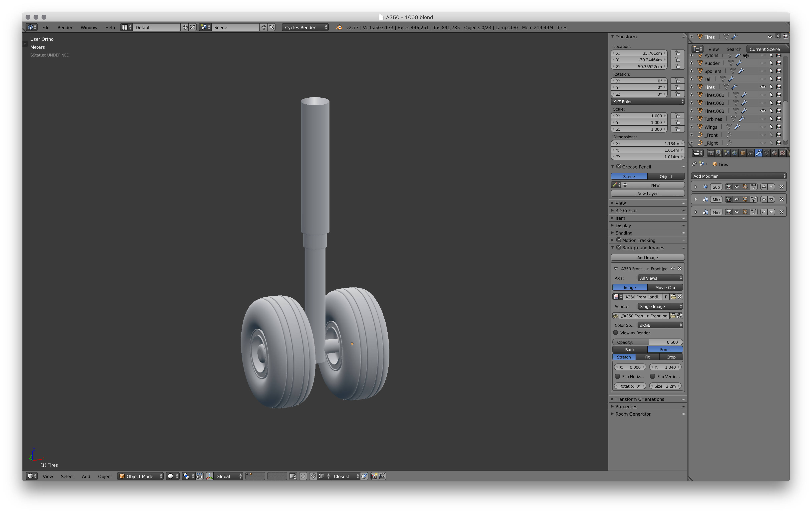Open the Object properties tab cube icon

click(x=742, y=153)
